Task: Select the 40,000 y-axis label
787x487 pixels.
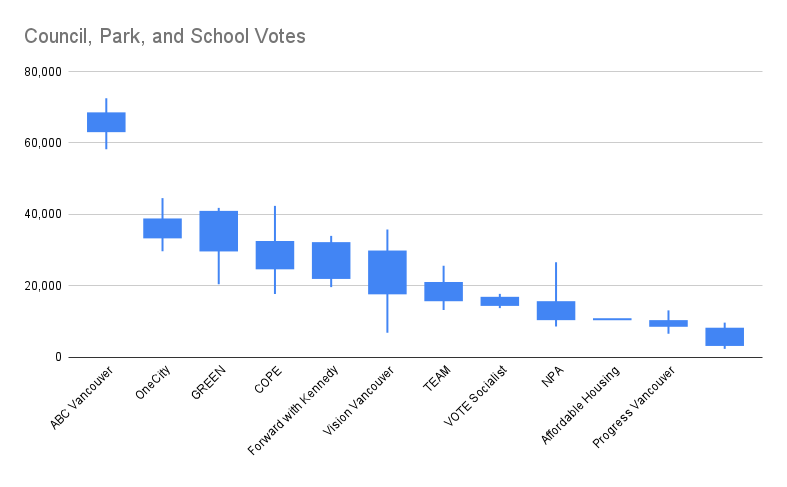Action: tap(42, 214)
